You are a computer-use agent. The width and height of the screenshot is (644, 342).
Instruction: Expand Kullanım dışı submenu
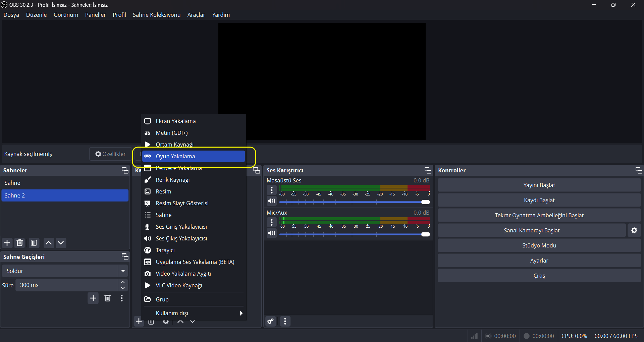(x=194, y=313)
